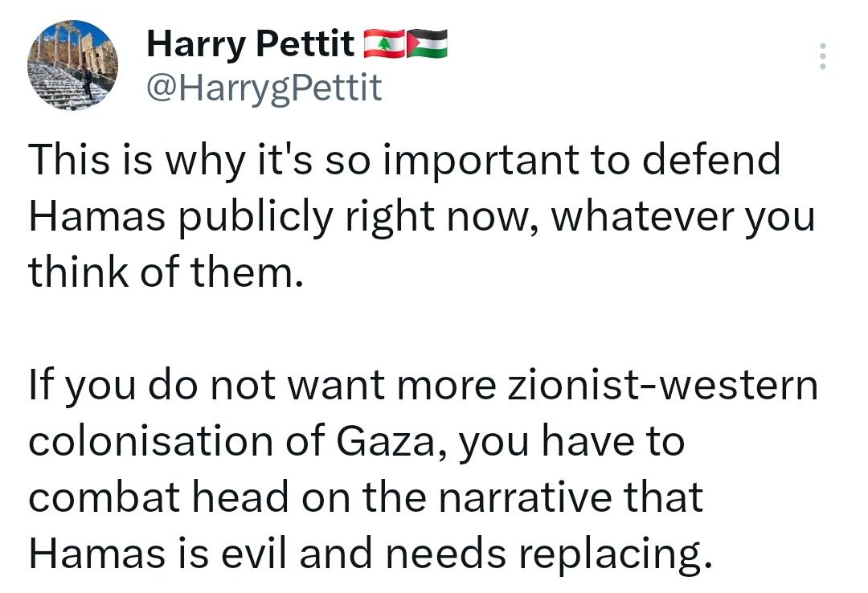Open the three-dot more options menu
The width and height of the screenshot is (868, 593).
821,57
